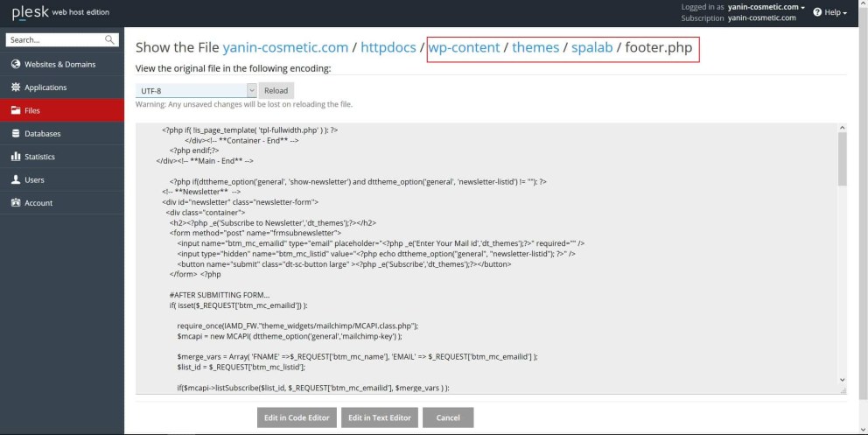
Task: Click the Account badge icon
Action: (x=16, y=202)
